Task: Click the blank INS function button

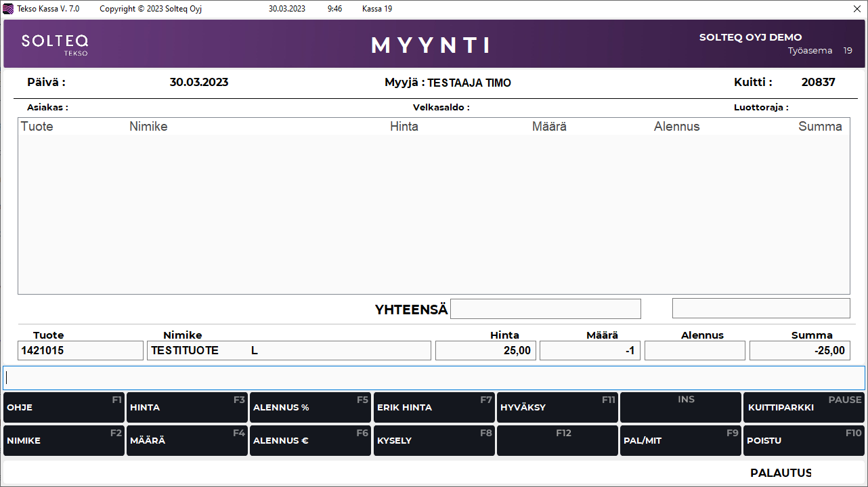Action: tap(680, 407)
